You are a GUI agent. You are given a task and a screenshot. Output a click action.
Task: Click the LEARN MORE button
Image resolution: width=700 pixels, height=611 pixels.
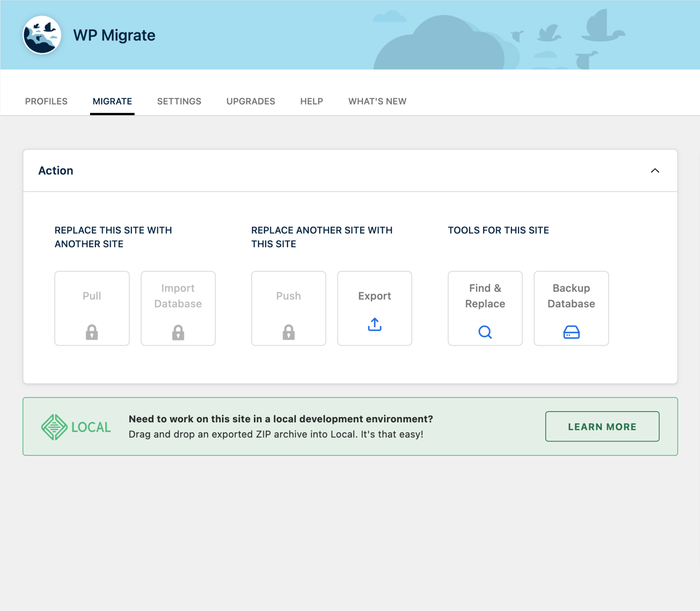(602, 427)
